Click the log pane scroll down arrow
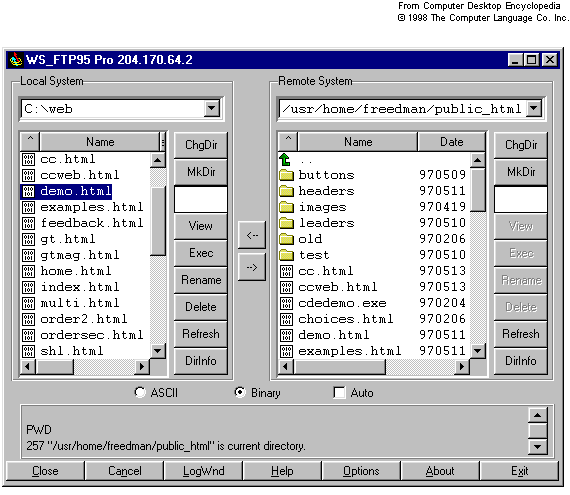 (538, 447)
